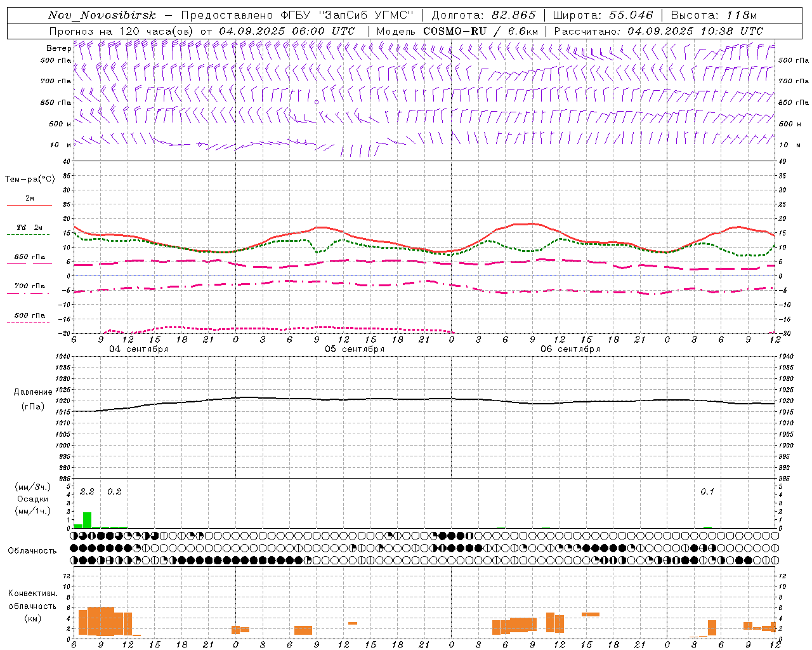This screenshot has height=650, width=812.
Task: Click the 0.2 precipitation amount
Action: pos(114,492)
